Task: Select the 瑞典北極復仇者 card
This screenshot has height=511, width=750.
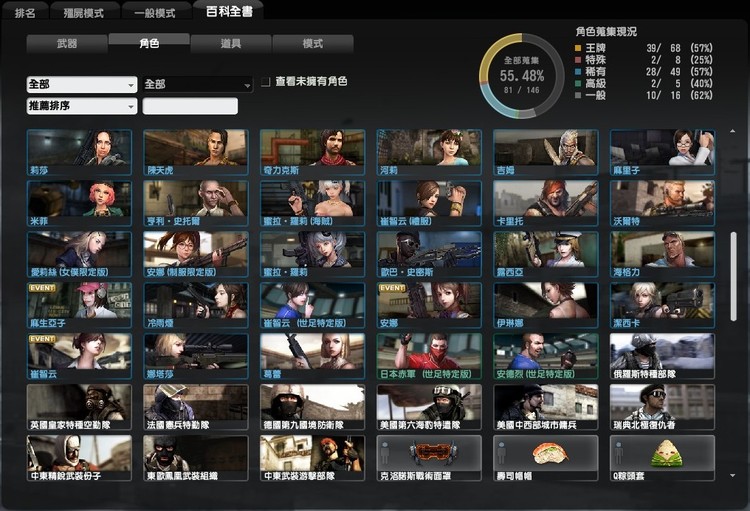Action: pyautogui.click(x=662, y=407)
